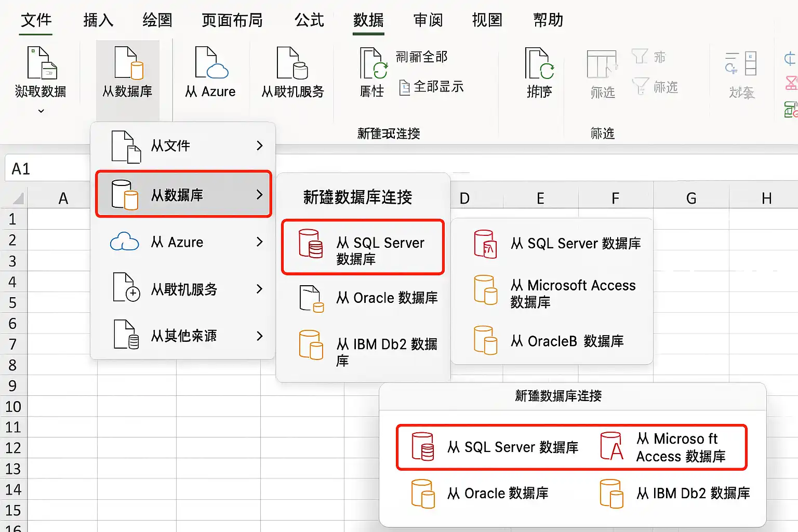
Task: Expand the 从 Azure submenu chevron
Action: pos(260,242)
